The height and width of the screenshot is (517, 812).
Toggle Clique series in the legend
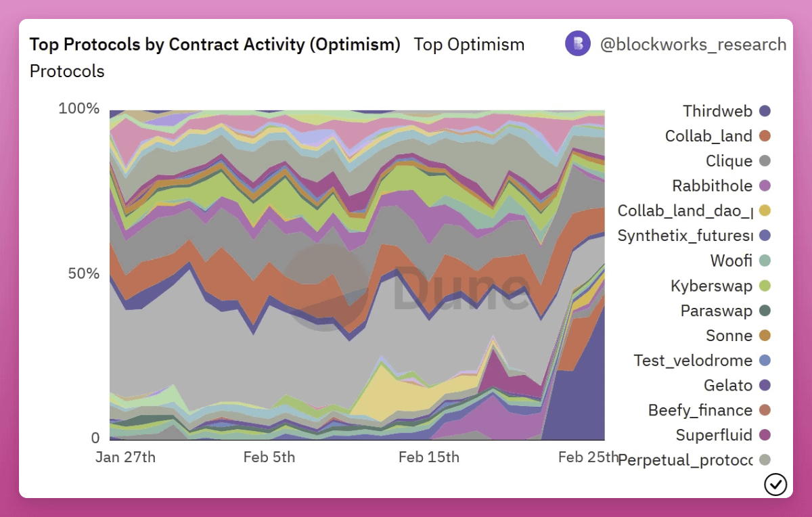pyautogui.click(x=729, y=161)
